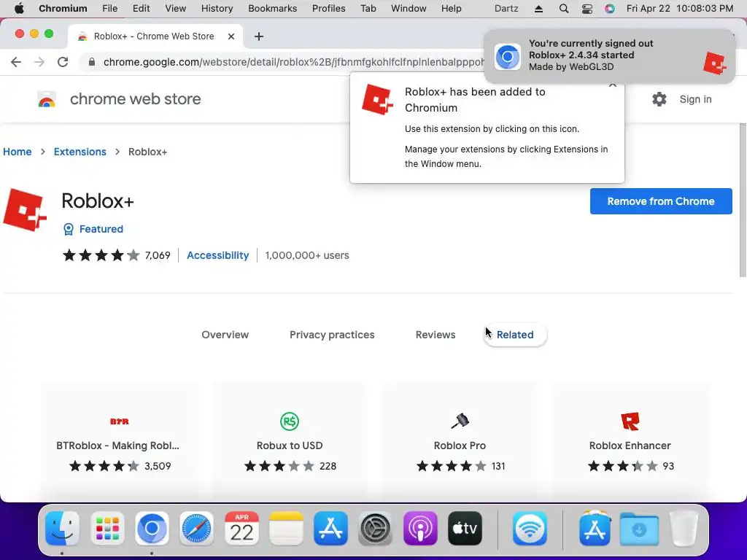Open Notes app in the dock
Viewport: 747px width, 560px height.
point(286,529)
